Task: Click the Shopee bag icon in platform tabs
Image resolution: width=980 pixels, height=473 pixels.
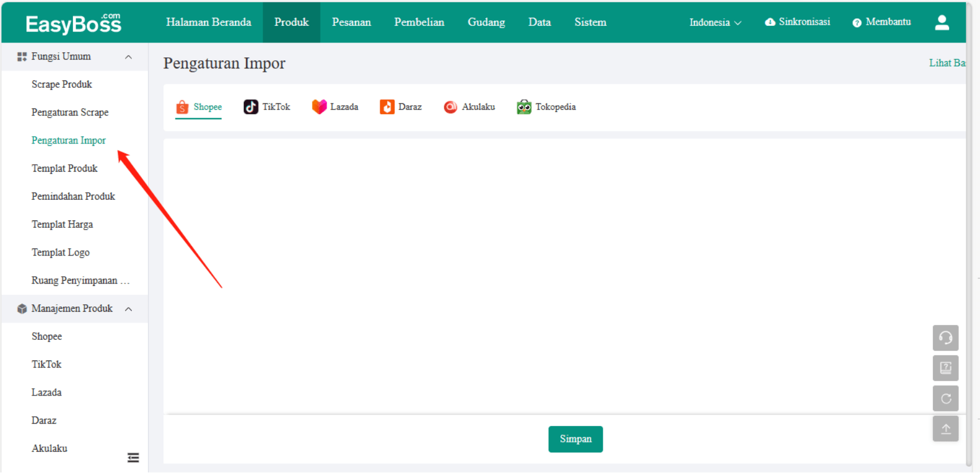Action: point(182,107)
